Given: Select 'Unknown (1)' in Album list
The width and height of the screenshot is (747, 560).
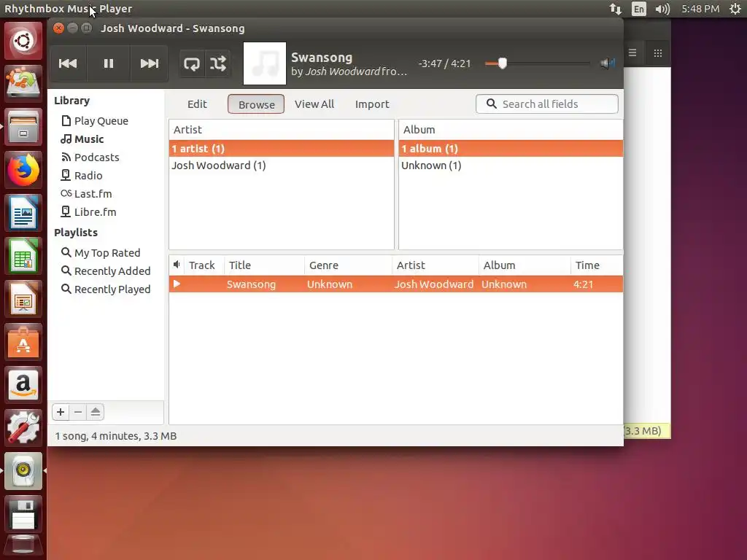Looking at the screenshot, I should point(511,166).
